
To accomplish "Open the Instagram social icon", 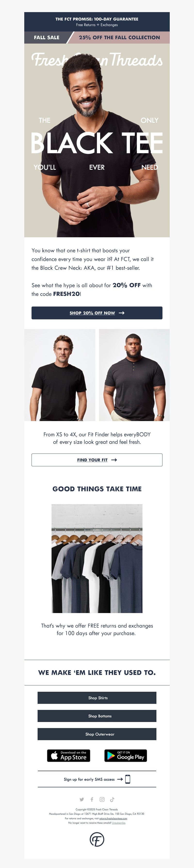I will tap(102, 799).
